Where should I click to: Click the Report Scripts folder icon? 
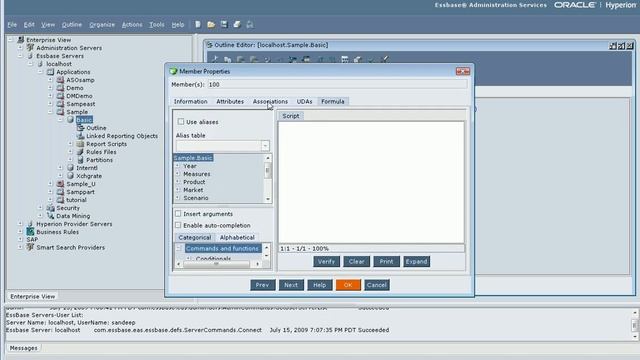(80, 144)
